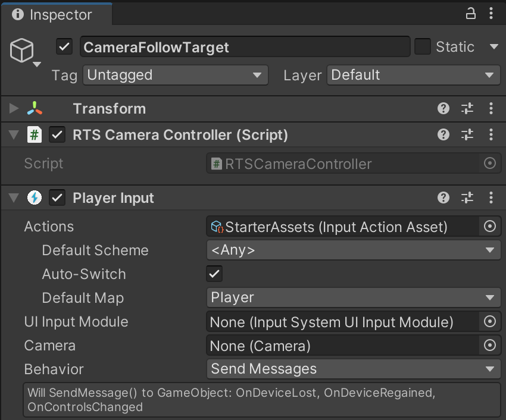The height and width of the screenshot is (420, 506).
Task: Open Transform preset settings icon
Action: [x=467, y=108]
